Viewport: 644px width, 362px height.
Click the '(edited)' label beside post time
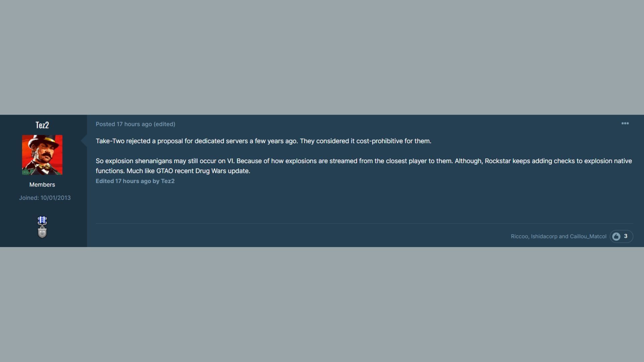pyautogui.click(x=164, y=124)
